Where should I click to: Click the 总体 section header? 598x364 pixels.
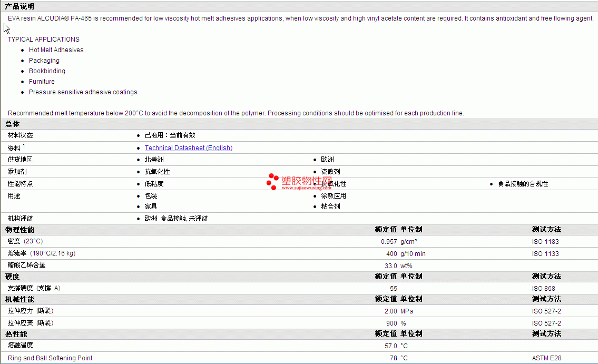click(12, 124)
